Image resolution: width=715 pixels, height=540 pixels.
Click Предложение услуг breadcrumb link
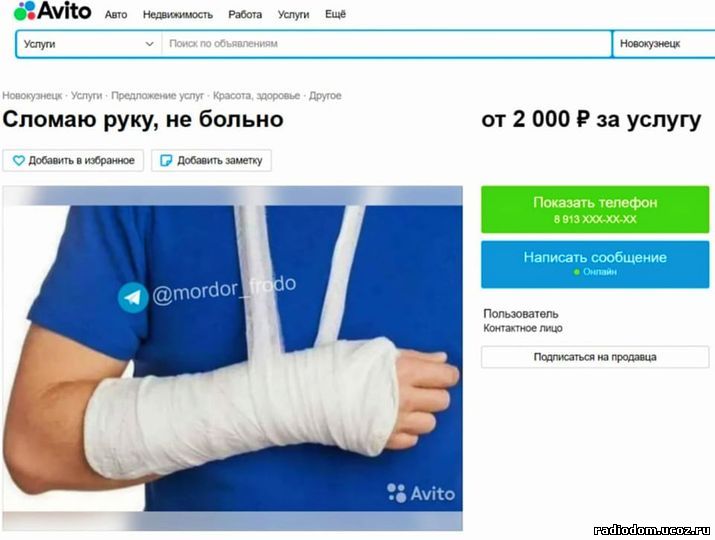(x=157, y=96)
